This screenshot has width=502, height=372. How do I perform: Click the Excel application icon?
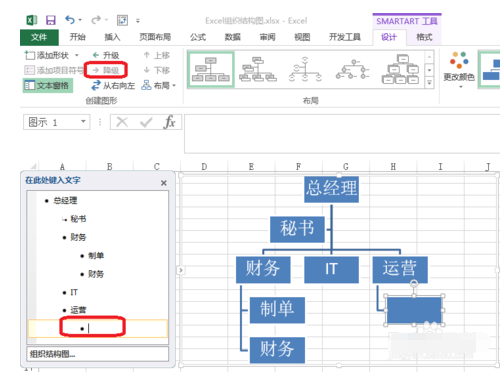pyautogui.click(x=32, y=21)
